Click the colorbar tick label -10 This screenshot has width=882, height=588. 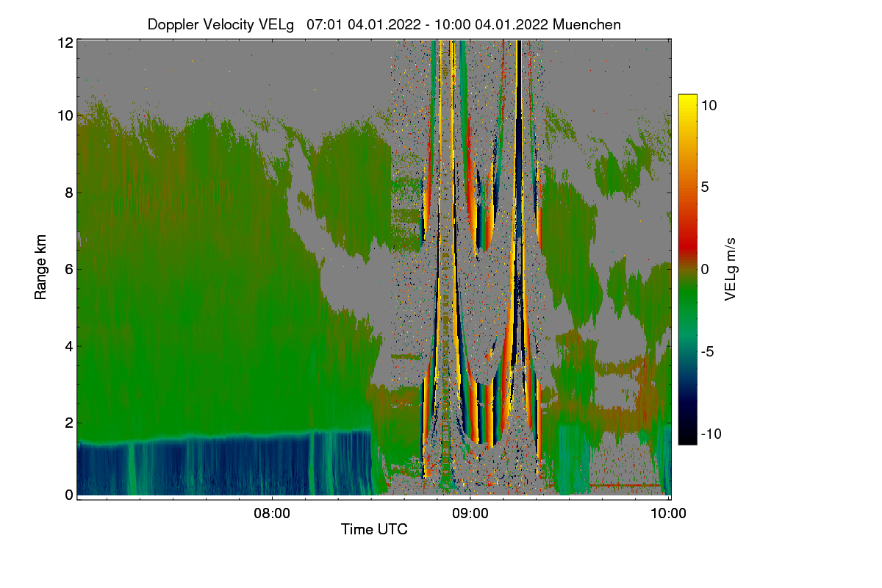point(710,434)
